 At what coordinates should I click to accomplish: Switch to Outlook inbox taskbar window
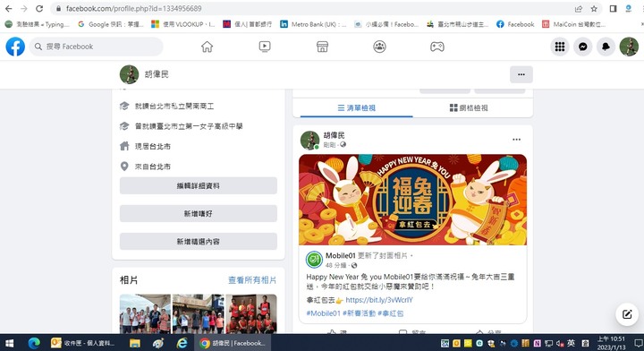[x=82, y=343]
